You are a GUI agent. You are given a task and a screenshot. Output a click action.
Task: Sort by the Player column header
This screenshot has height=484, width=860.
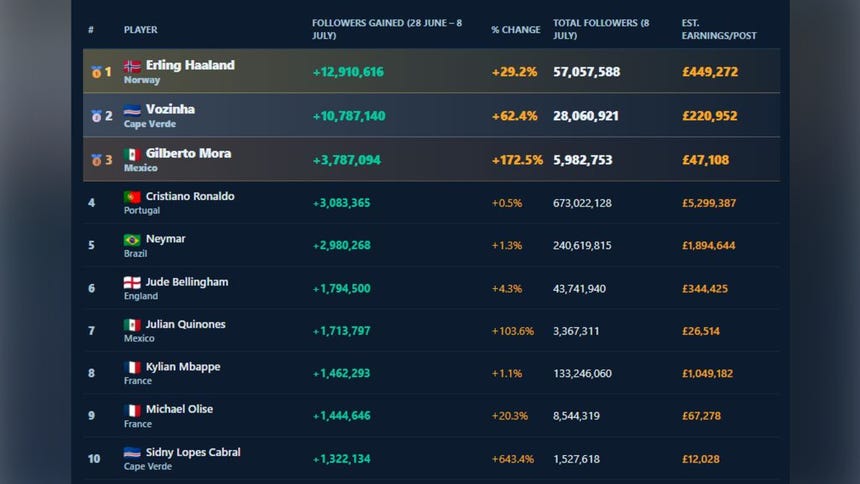tap(140, 30)
